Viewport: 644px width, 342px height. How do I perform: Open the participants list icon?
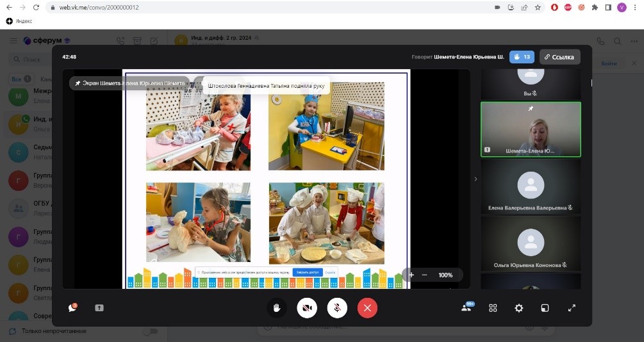point(467,307)
